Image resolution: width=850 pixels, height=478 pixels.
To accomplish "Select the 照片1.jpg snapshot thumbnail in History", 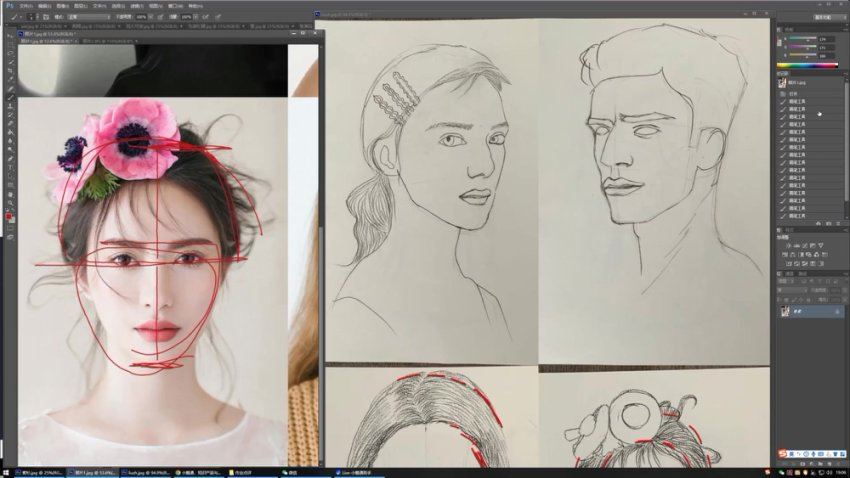I will coord(782,83).
